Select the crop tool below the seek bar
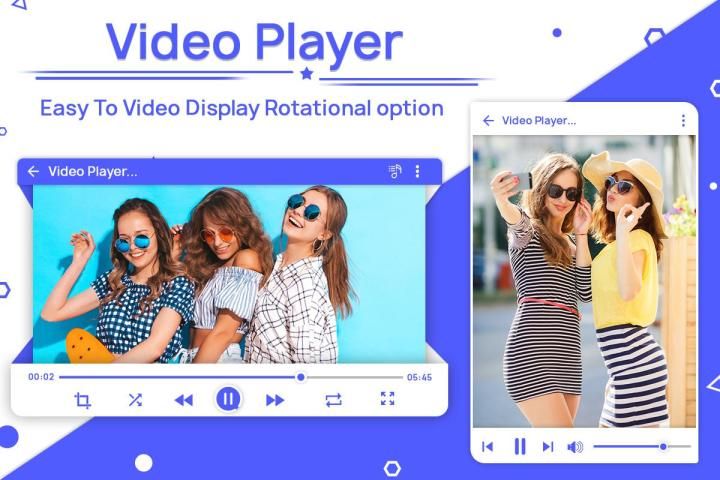The width and height of the screenshot is (720, 480). (x=82, y=400)
